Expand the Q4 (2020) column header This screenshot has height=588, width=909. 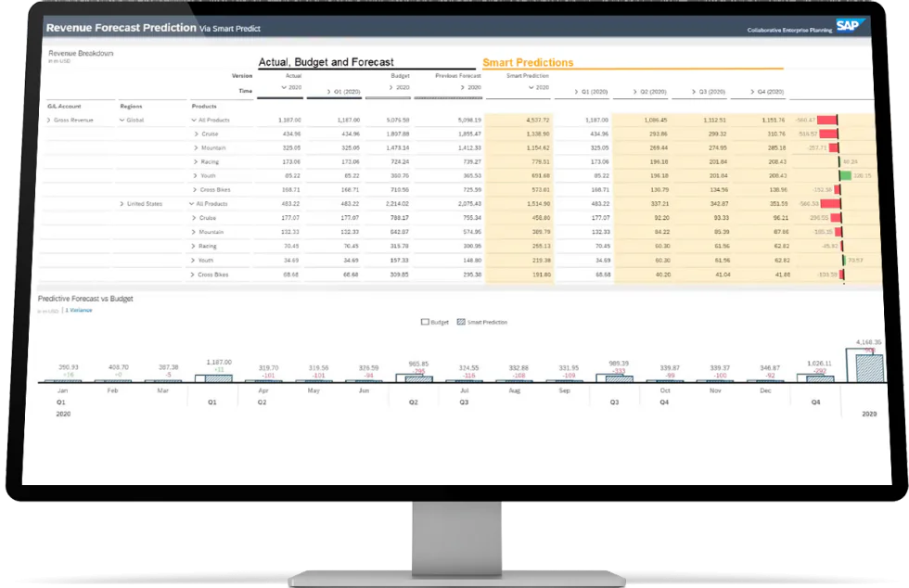(x=752, y=92)
